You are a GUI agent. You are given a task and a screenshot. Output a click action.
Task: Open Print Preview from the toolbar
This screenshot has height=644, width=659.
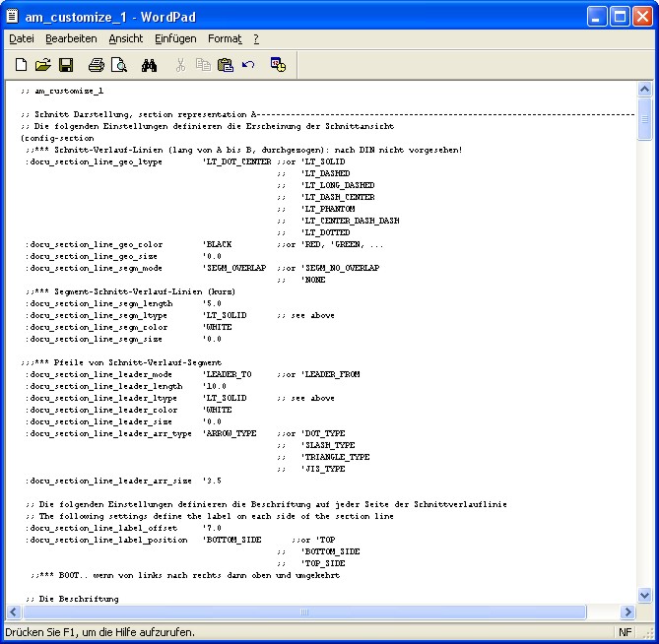(118, 65)
